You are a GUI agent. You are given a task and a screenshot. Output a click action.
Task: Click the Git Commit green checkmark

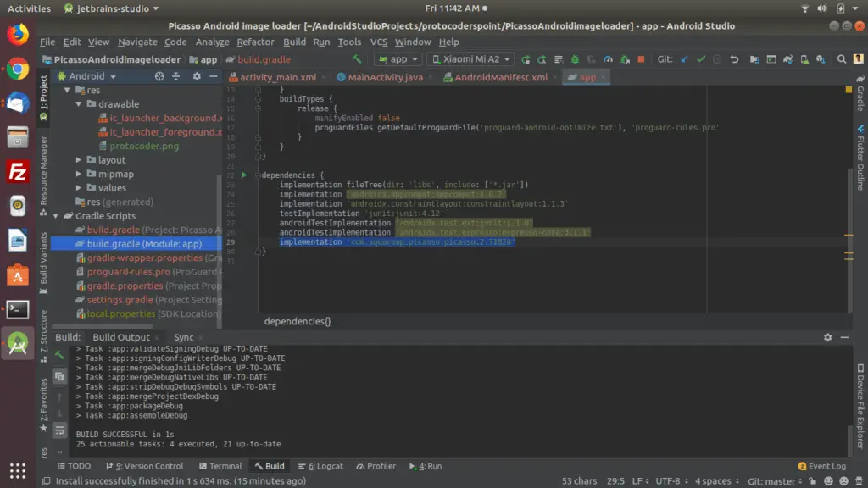click(x=701, y=59)
